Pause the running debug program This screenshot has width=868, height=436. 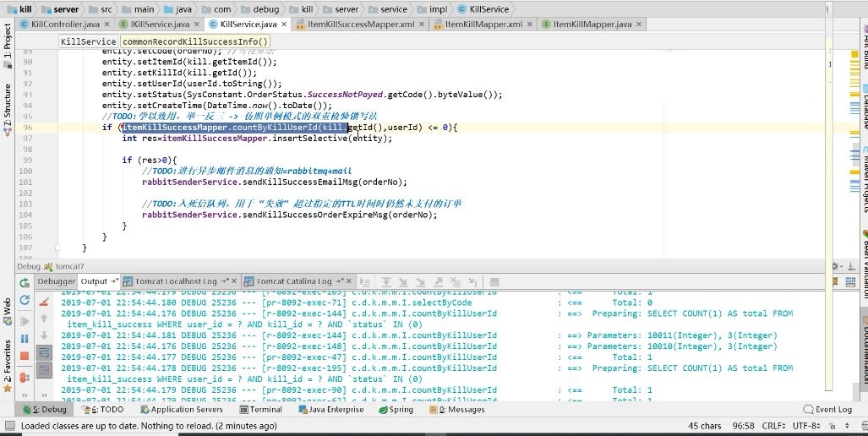click(24, 339)
